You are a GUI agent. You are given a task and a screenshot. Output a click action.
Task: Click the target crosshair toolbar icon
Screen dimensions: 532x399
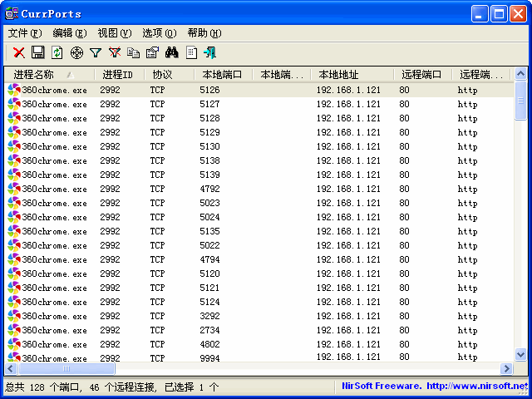click(76, 52)
